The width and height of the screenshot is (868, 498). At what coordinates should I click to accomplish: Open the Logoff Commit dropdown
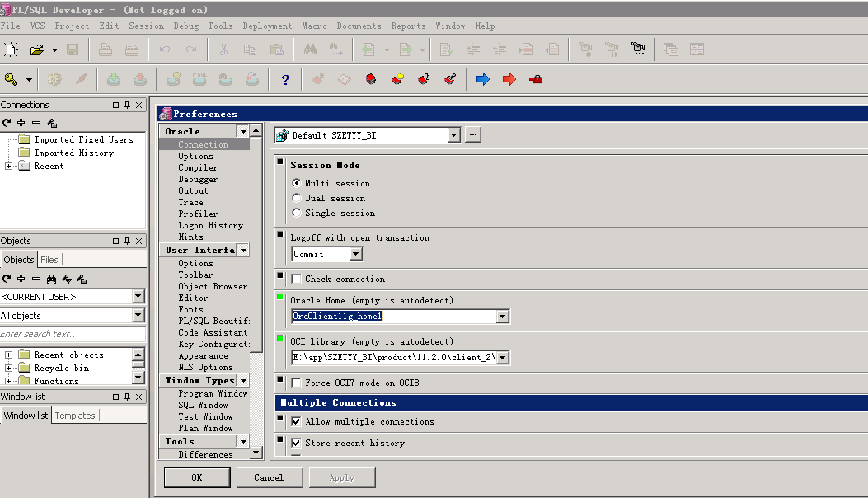(x=356, y=254)
